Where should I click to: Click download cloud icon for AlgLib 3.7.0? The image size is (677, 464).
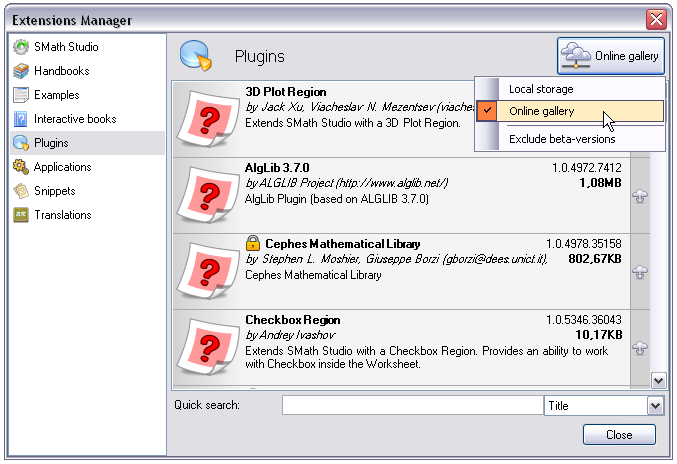[640, 195]
